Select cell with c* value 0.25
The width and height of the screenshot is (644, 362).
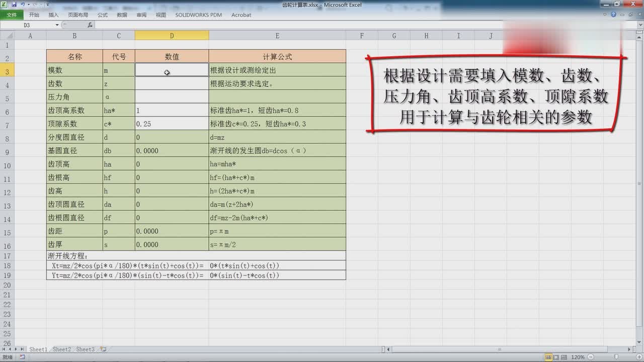click(x=172, y=124)
